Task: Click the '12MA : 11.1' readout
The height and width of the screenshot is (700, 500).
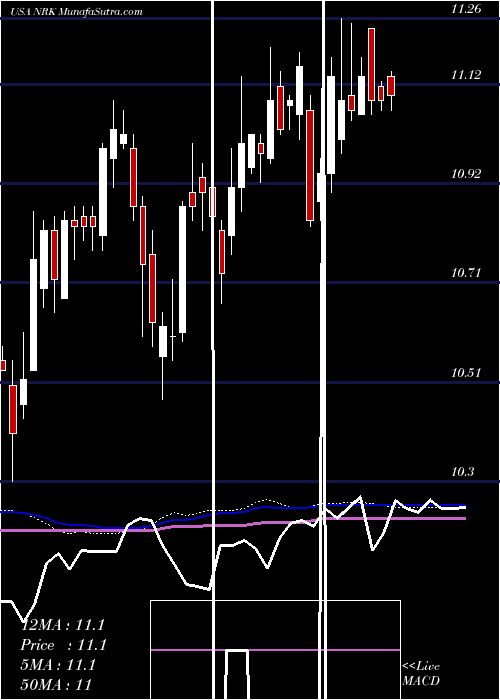Action: tap(63, 625)
